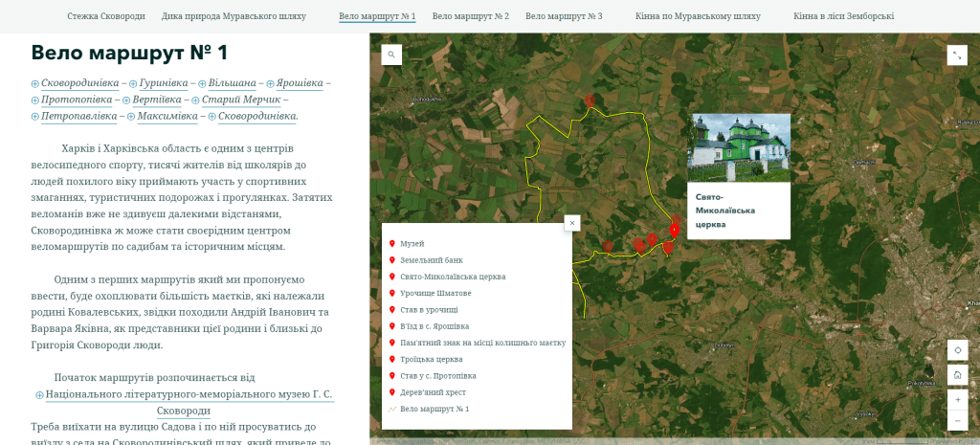This screenshot has width=980, height=445.
Task: Open the Сковородинівка link preceding Гуринівка
Action: click(x=80, y=83)
